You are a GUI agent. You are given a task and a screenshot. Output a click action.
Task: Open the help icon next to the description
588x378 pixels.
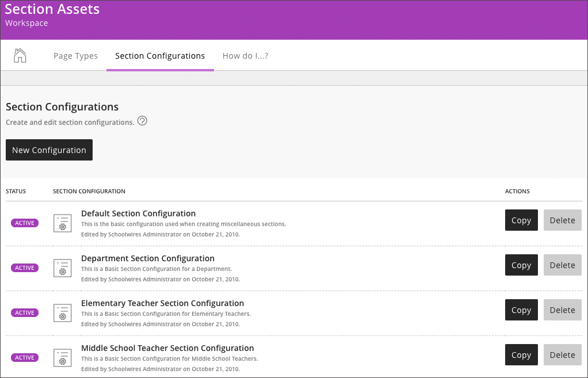coord(142,121)
